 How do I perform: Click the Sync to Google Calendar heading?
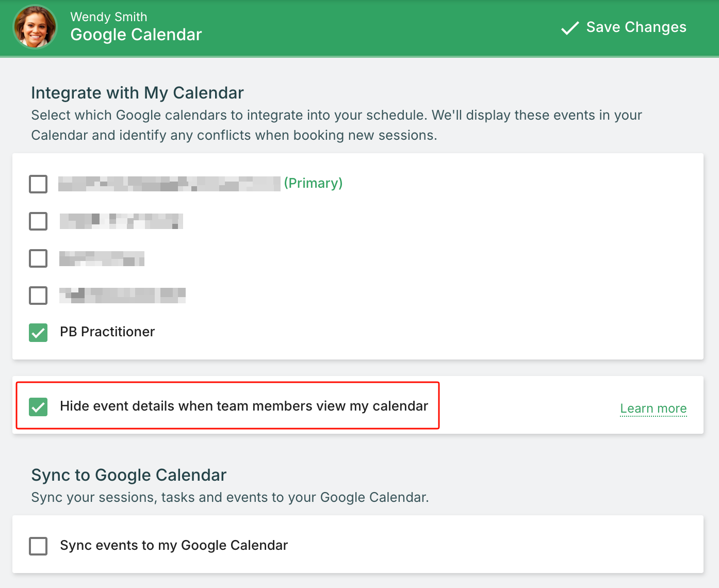(x=129, y=475)
